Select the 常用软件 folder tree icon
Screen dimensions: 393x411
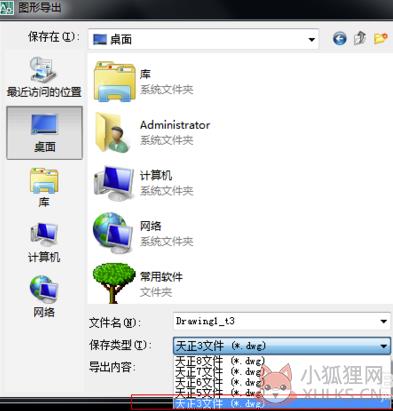click(113, 283)
